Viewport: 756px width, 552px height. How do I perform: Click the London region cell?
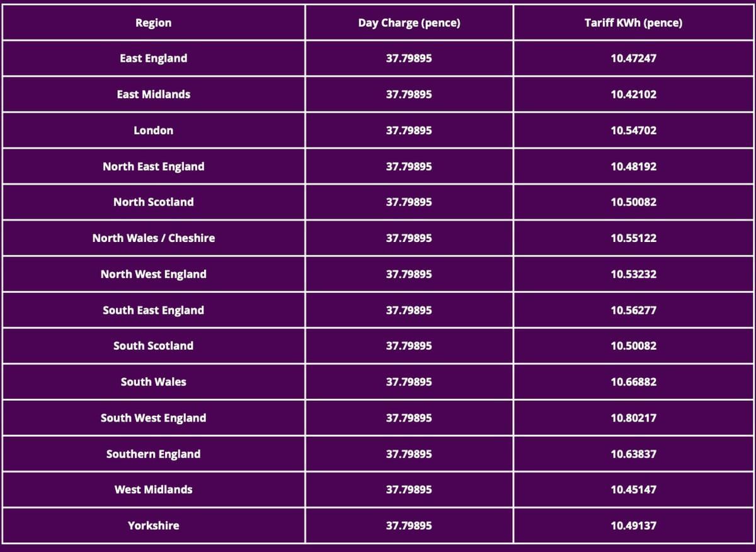pyautogui.click(x=153, y=130)
